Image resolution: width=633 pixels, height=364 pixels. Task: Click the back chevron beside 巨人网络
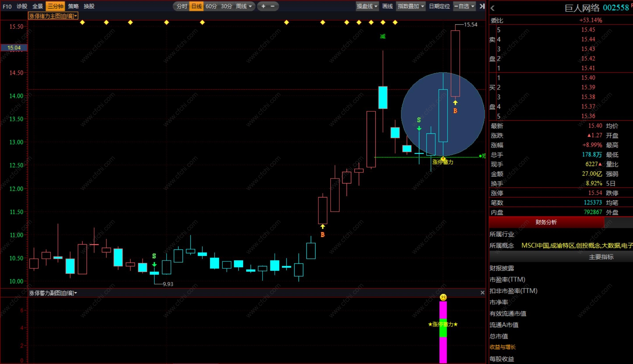pos(493,8)
